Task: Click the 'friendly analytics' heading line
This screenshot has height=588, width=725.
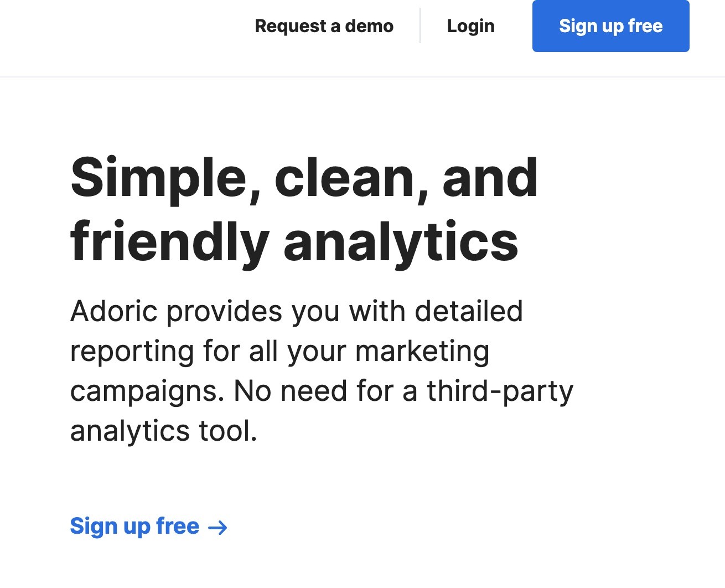Action: (x=294, y=242)
